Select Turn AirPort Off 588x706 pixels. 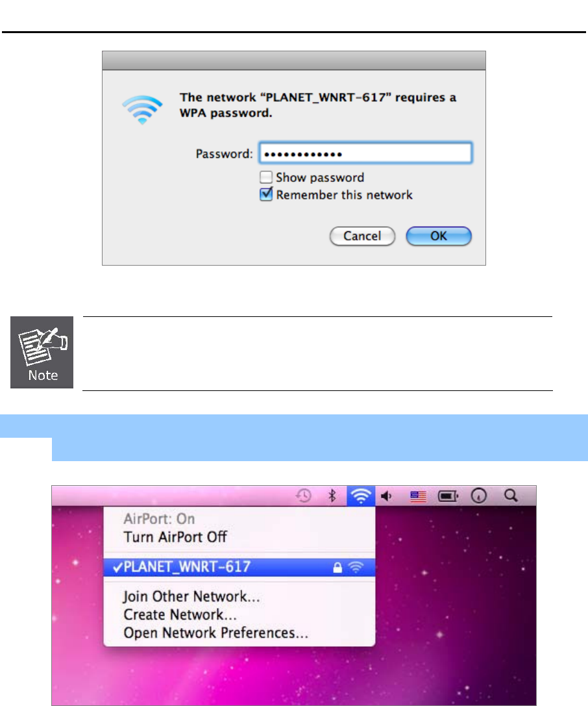pyautogui.click(x=175, y=537)
